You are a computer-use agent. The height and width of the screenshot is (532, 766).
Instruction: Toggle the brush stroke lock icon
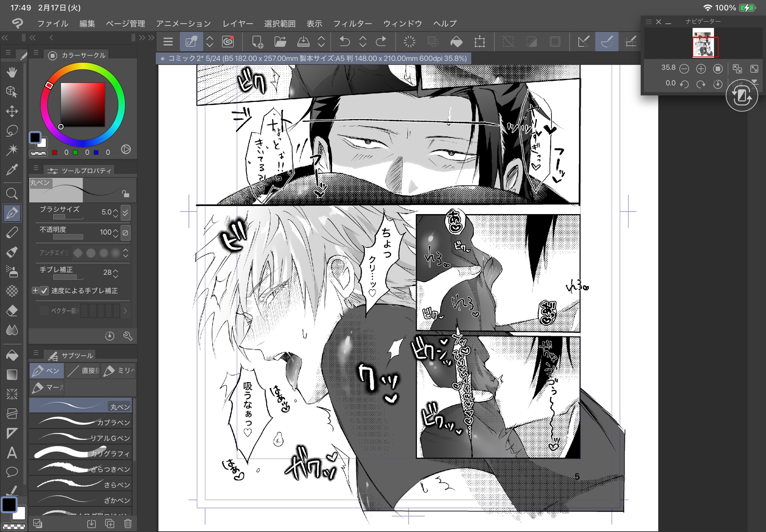point(125,193)
